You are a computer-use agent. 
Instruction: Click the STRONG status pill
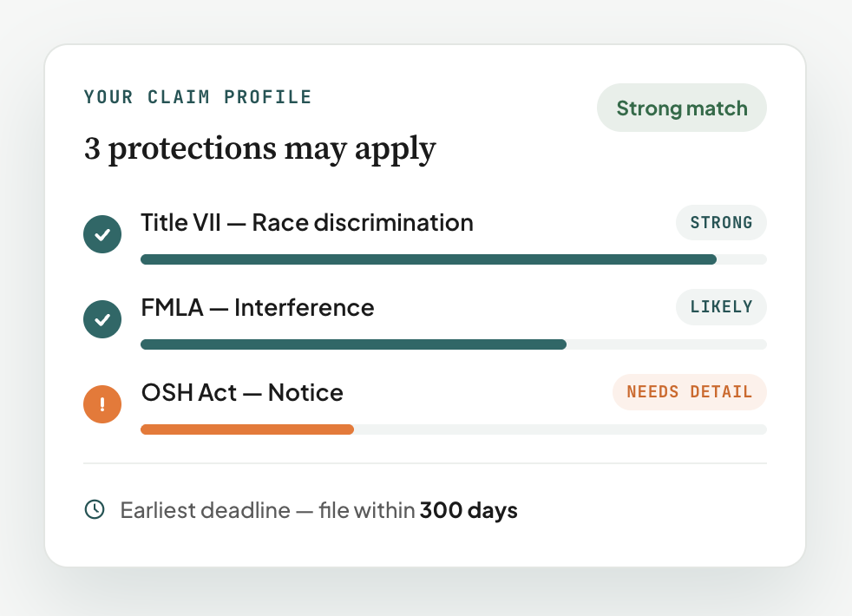point(721,222)
